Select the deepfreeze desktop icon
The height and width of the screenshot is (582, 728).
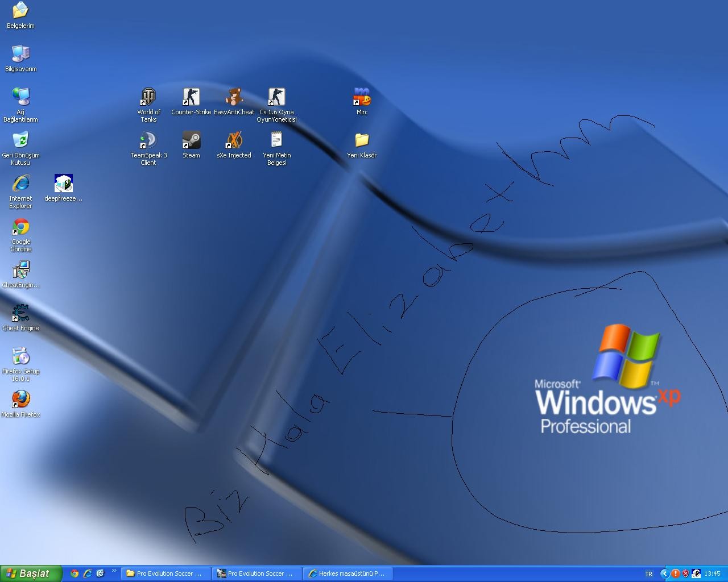click(x=64, y=183)
